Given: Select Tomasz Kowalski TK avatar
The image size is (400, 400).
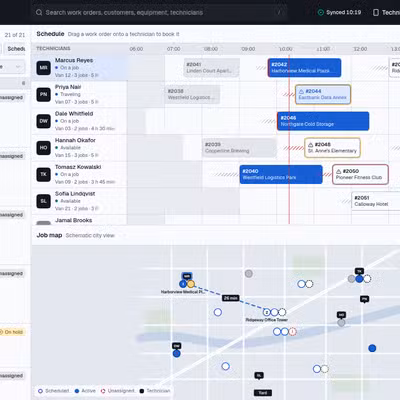Looking at the screenshot, I should click(44, 174).
